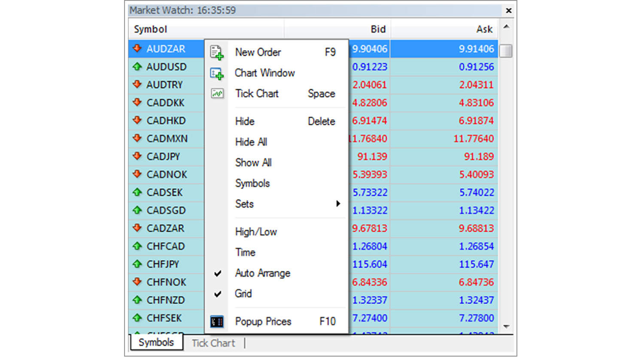Click the CADSGD bid value 1.13322
Viewport: 644px width, 357px height.
tap(370, 211)
